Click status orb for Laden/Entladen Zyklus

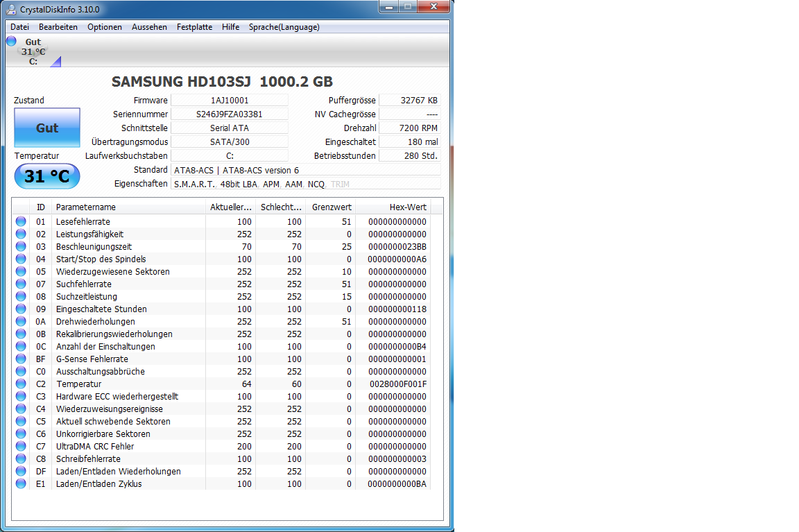[21, 483]
